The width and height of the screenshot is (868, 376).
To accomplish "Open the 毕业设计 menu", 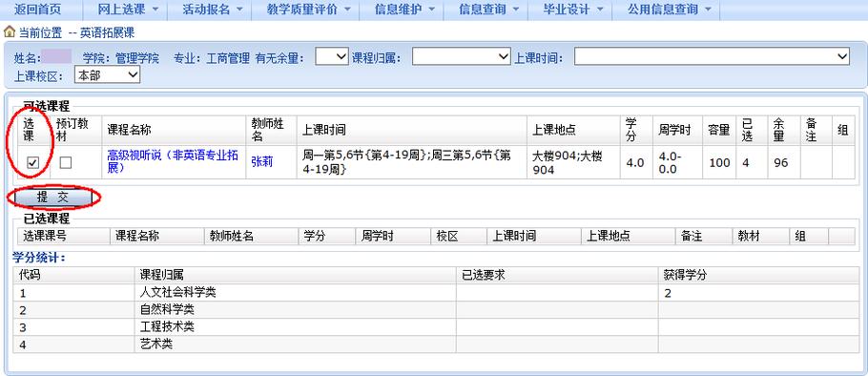I will pos(573,10).
